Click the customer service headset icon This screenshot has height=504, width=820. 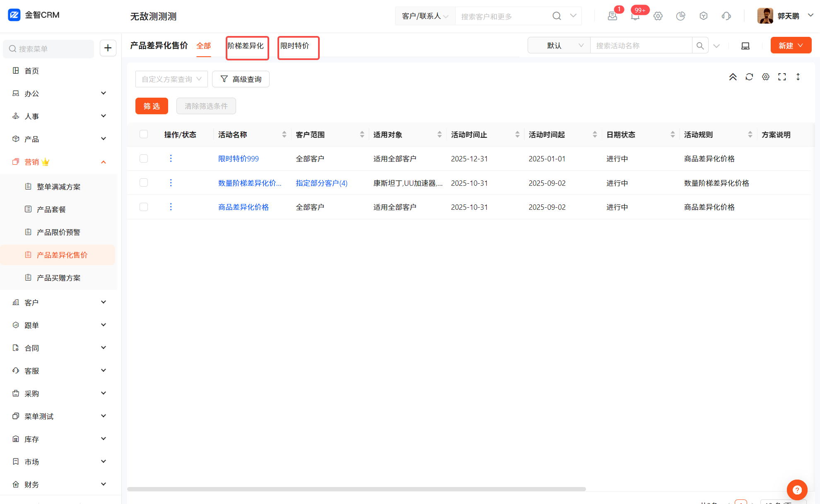tap(726, 16)
